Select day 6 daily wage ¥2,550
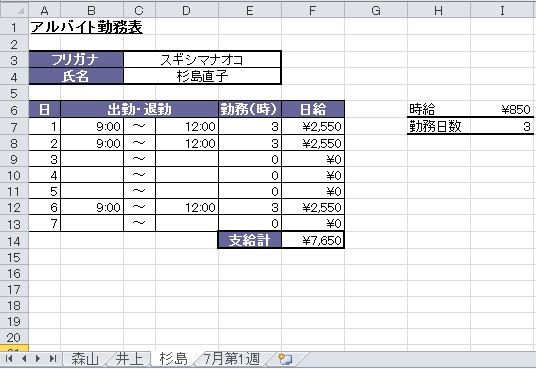 click(x=313, y=207)
